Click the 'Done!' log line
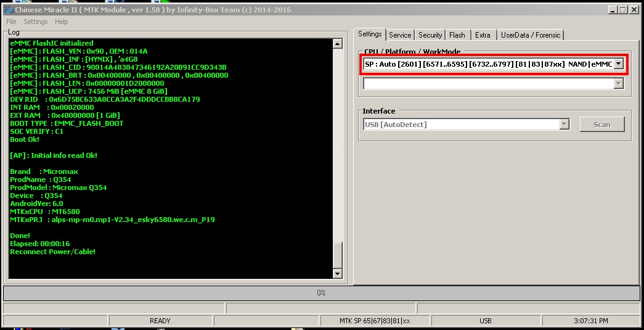This screenshot has width=644, height=330. point(20,236)
